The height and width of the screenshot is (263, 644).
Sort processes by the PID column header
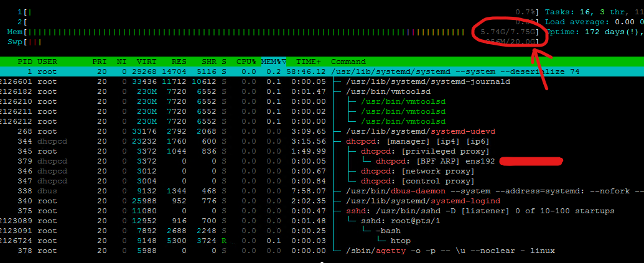(26, 62)
